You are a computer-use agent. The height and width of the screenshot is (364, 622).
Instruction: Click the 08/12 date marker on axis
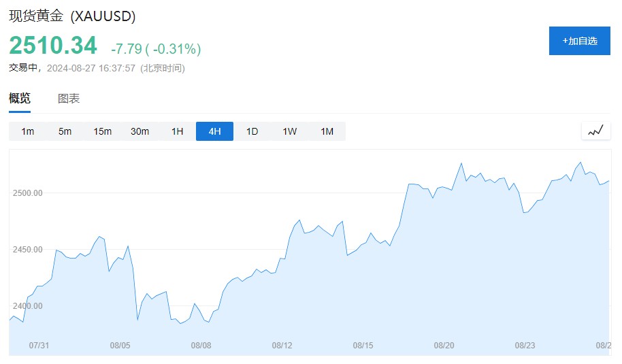(282, 346)
